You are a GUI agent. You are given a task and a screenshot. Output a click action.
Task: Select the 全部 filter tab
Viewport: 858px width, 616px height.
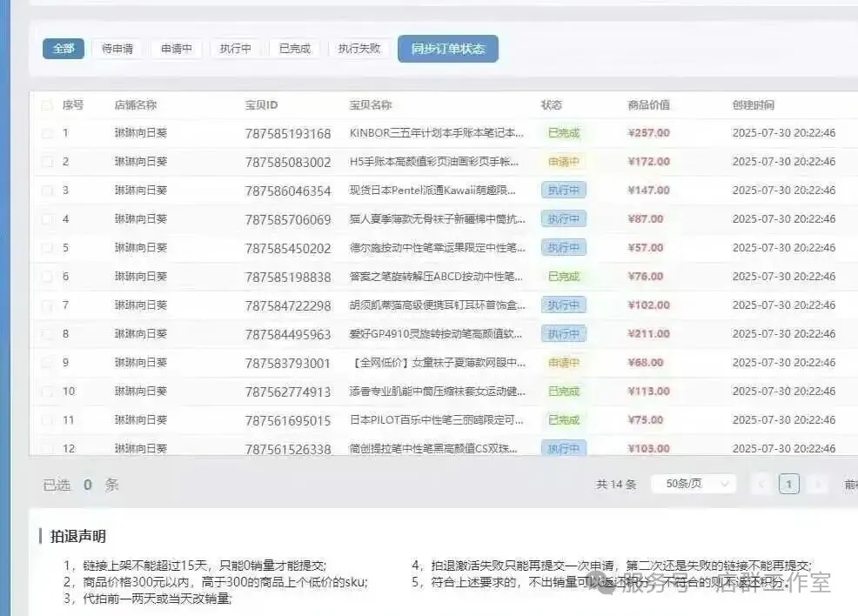(64, 49)
